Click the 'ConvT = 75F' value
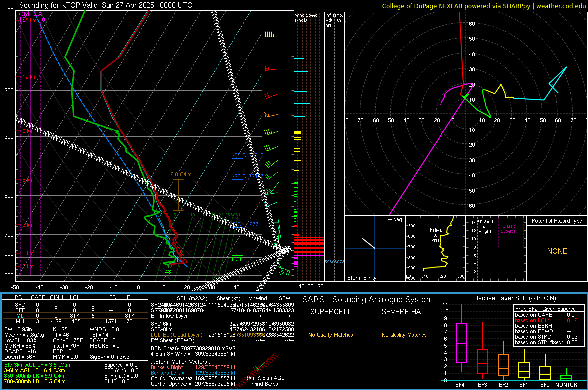Image resolution: width=588 pixels, height=390 pixels. click(x=67, y=340)
